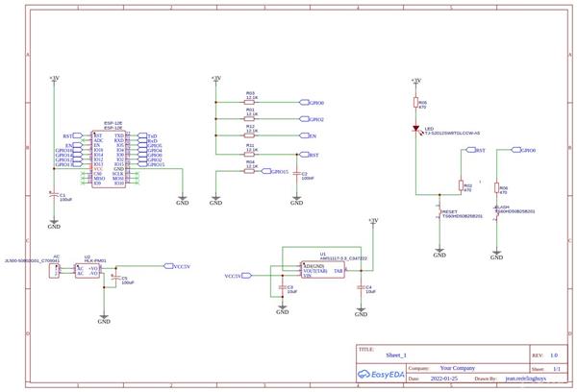Click the Sheet_1 title field
577x392 pixels.
pos(396,355)
